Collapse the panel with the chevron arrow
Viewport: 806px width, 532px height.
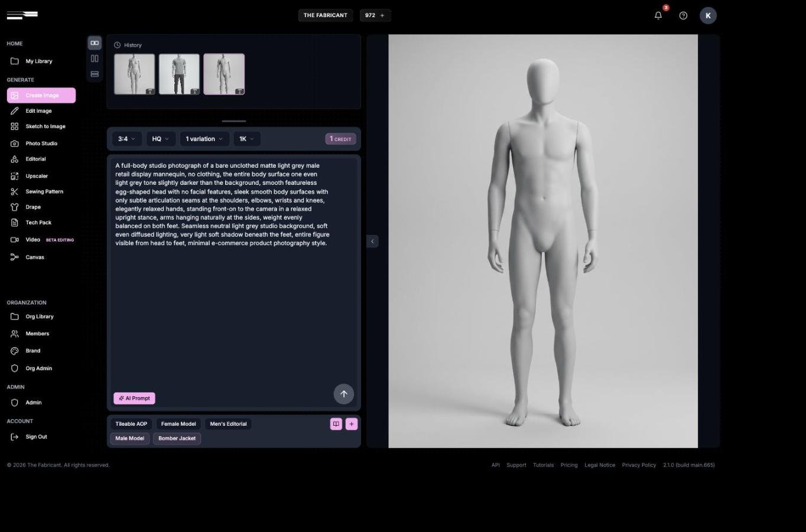pos(372,241)
